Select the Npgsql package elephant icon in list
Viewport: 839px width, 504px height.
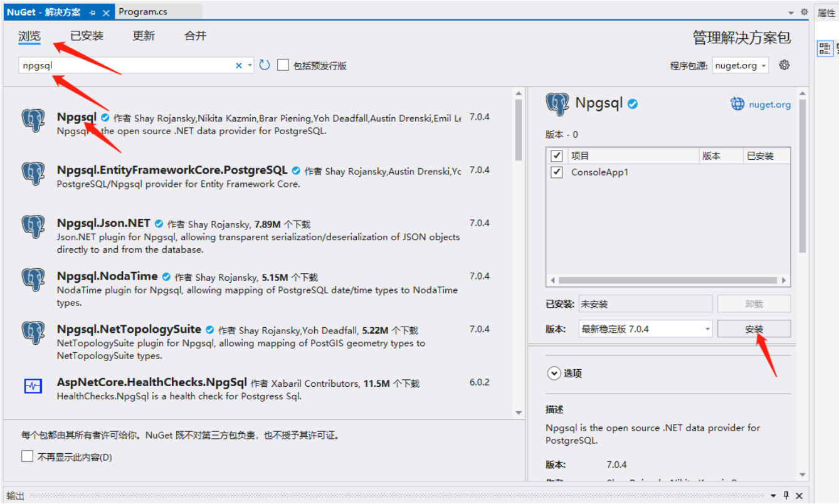pos(33,120)
